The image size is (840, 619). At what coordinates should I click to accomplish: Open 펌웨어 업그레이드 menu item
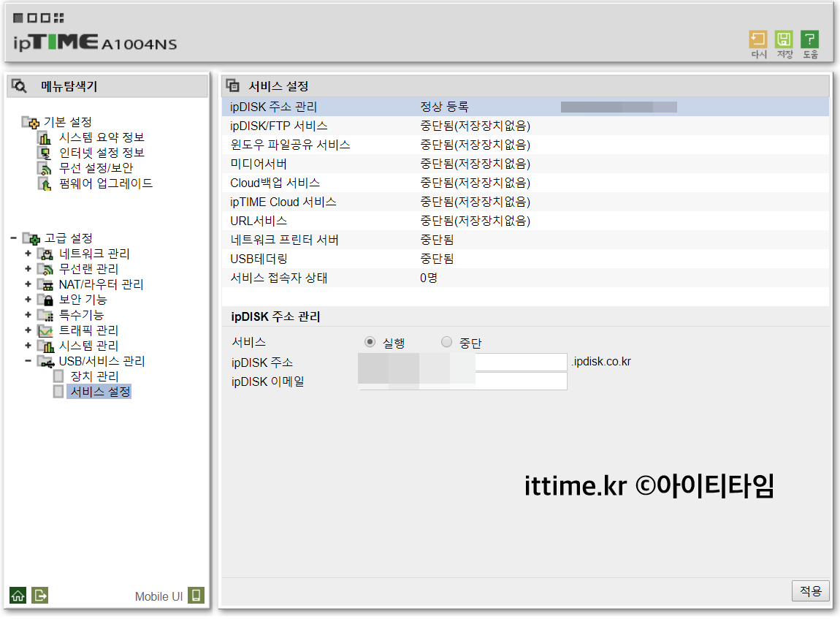[105, 184]
